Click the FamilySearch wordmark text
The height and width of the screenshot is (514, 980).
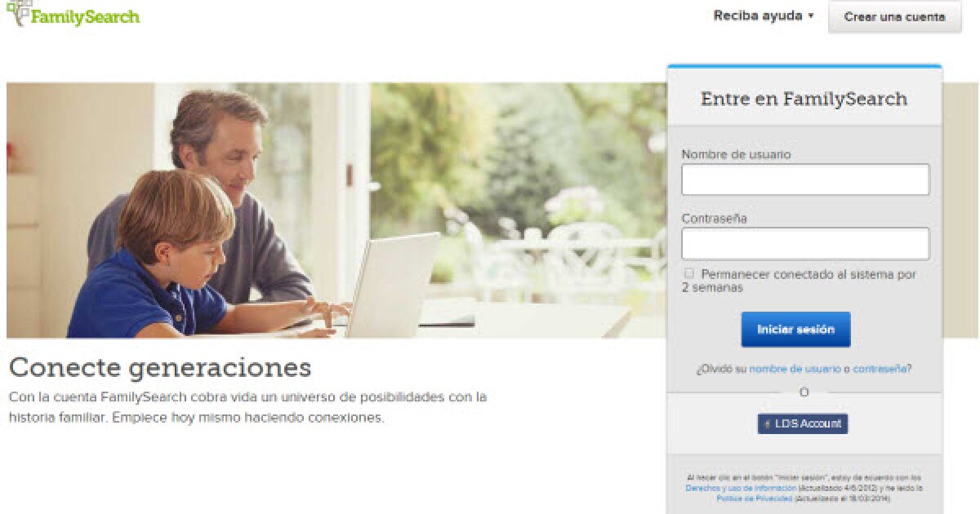click(x=86, y=16)
